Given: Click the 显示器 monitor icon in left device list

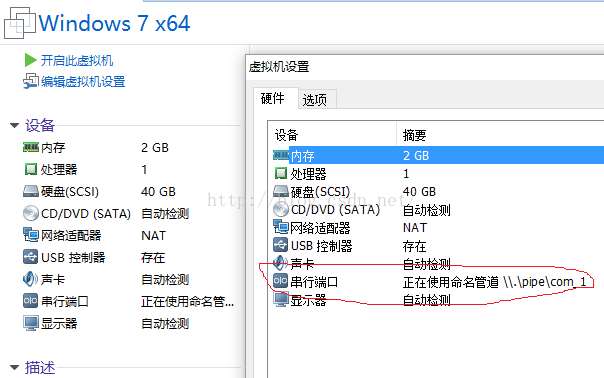Looking at the screenshot, I should point(31,323).
